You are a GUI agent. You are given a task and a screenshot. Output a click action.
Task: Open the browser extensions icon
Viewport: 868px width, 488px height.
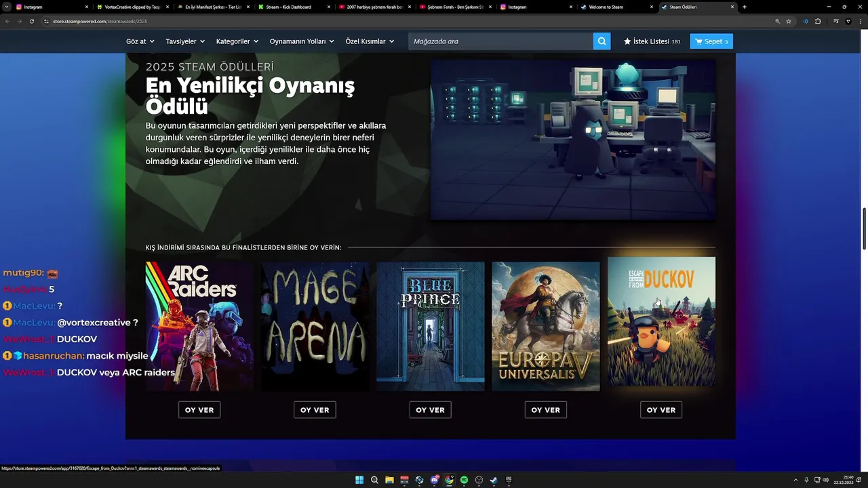(x=818, y=21)
